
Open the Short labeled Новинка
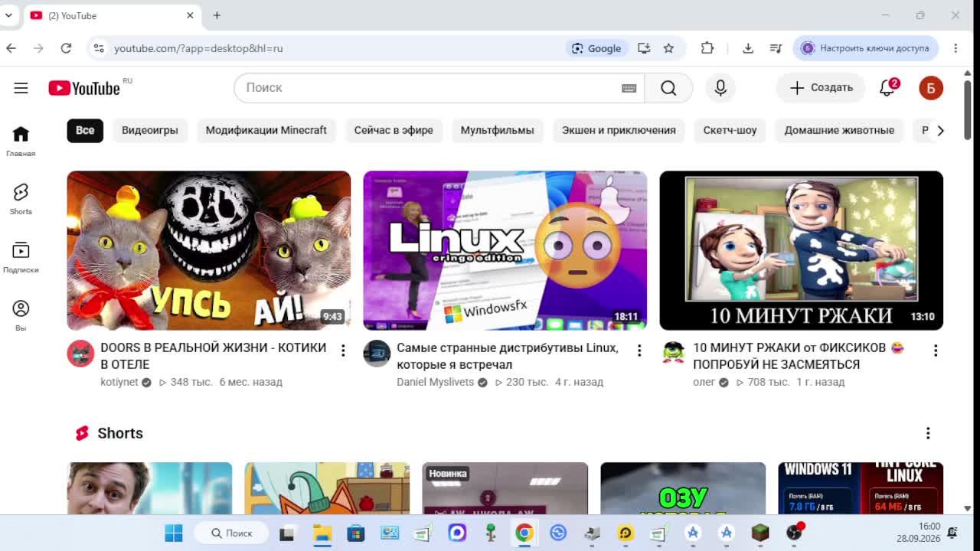tap(505, 488)
